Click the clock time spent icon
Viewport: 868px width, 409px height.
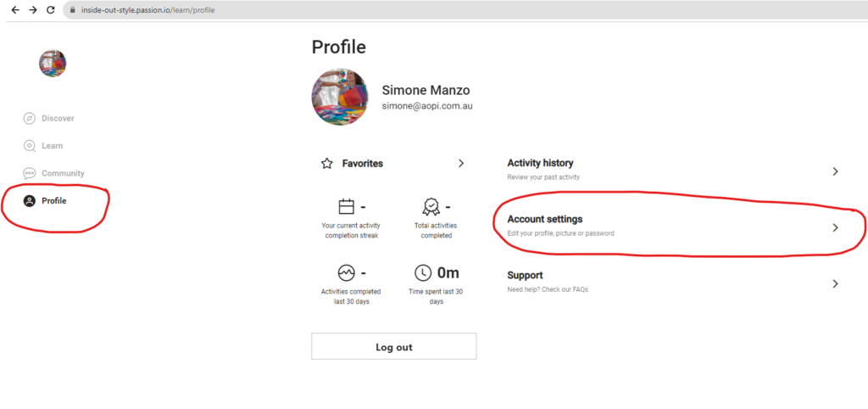423,273
